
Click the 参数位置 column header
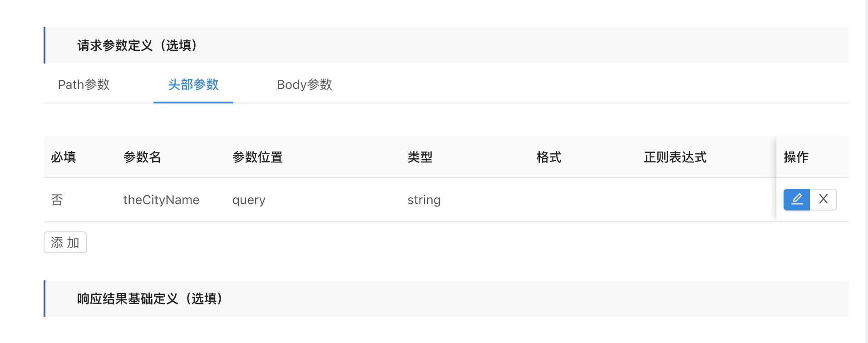[x=257, y=157]
